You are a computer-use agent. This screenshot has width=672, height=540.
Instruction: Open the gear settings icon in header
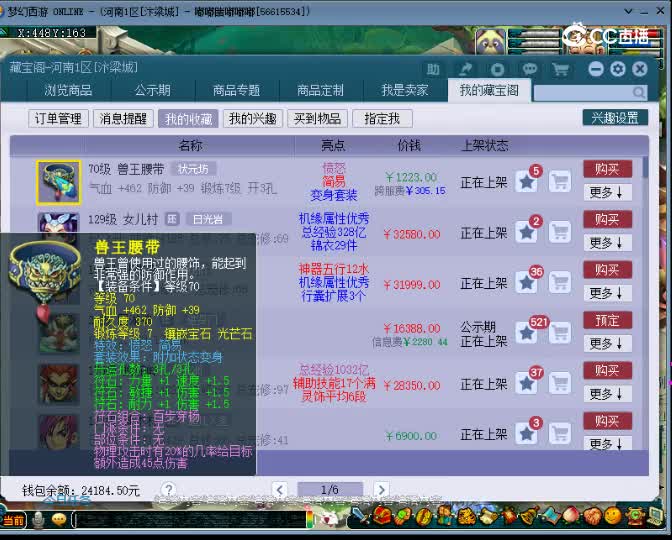pos(618,69)
